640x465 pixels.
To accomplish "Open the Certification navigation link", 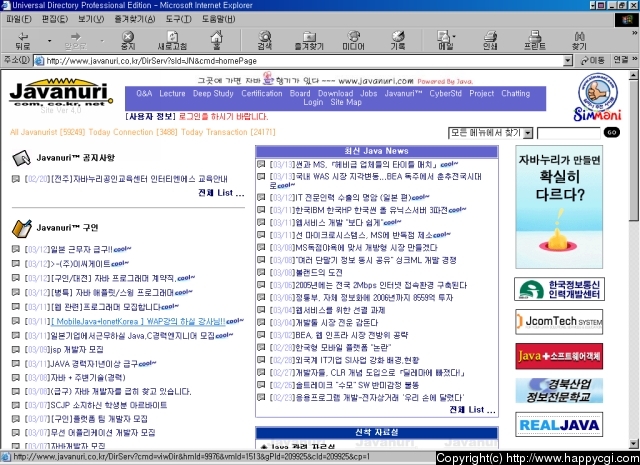I will coord(262,93).
